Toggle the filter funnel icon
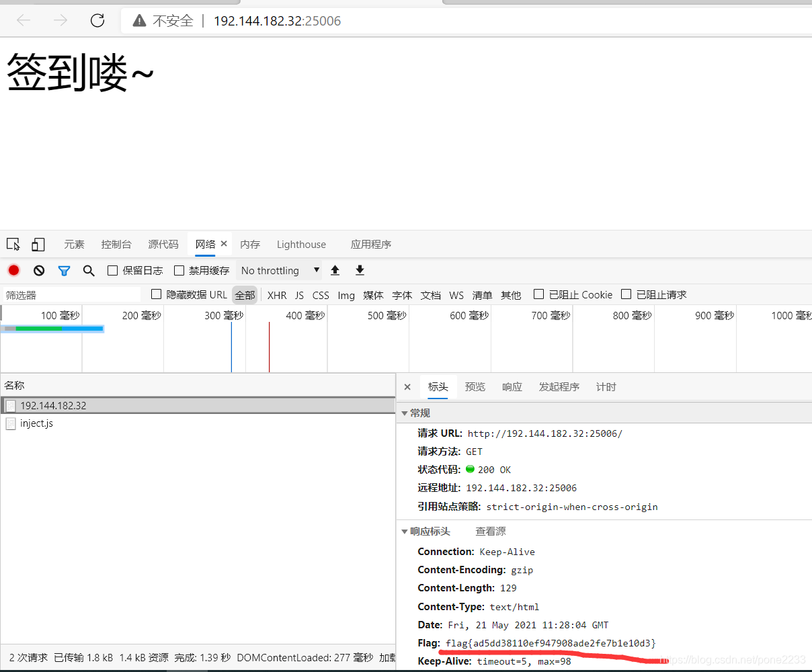The image size is (812, 672). point(64,271)
